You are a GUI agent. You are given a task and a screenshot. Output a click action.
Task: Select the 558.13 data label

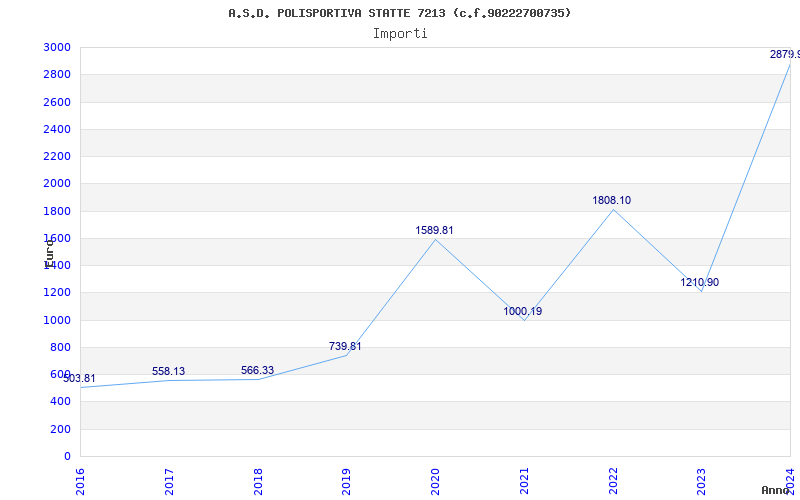tap(168, 371)
